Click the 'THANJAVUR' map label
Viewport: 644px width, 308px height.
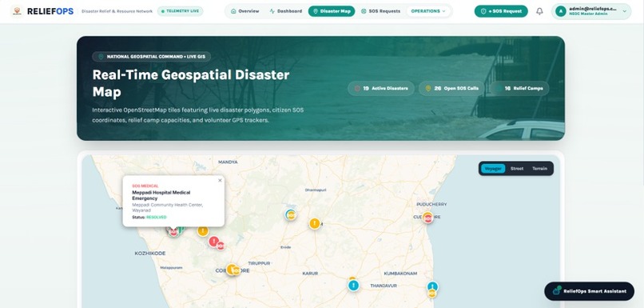[x=384, y=286]
